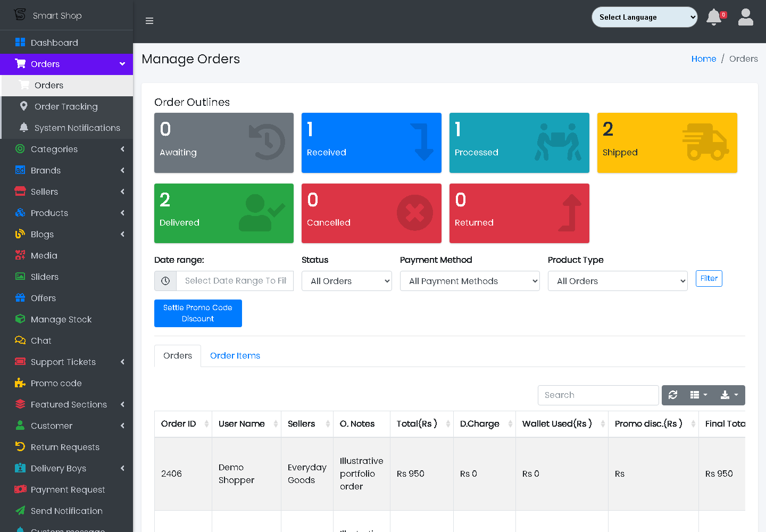This screenshot has width=766, height=532.
Task: Click the Return Requests undo icon
Action: 20,447
